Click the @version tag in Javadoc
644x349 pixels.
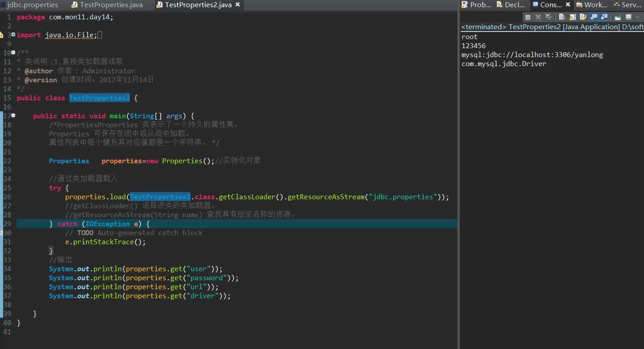click(40, 80)
